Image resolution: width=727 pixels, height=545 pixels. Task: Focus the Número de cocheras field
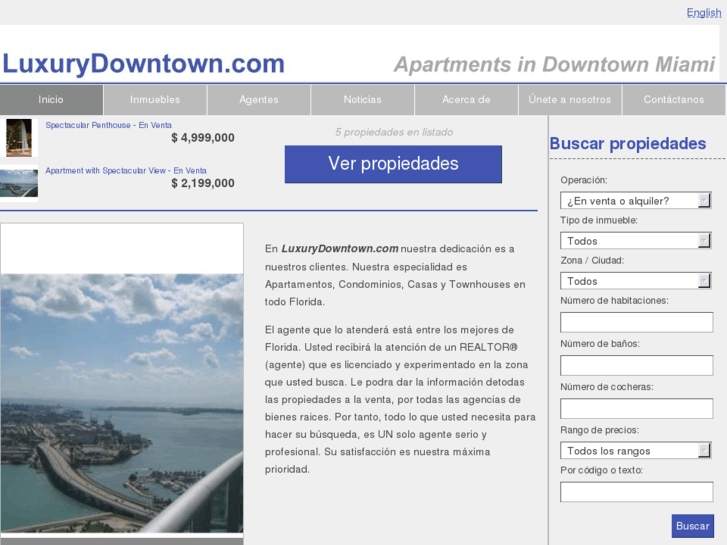[637, 409]
